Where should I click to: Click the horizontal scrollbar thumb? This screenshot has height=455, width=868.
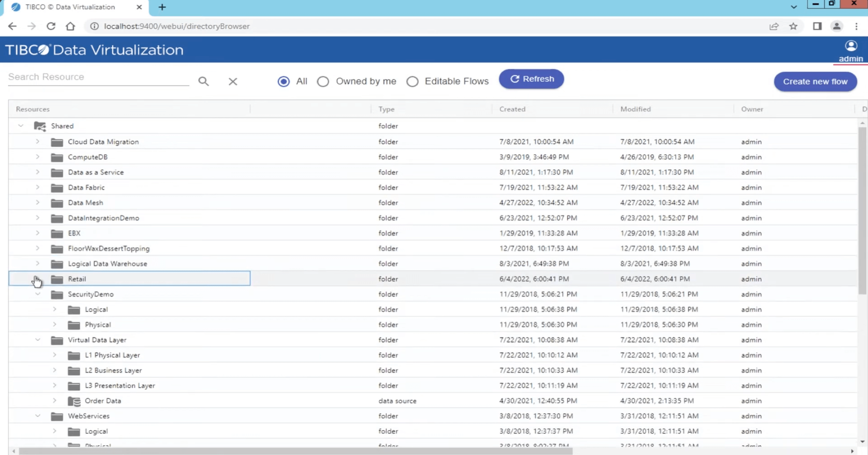tap(295, 451)
